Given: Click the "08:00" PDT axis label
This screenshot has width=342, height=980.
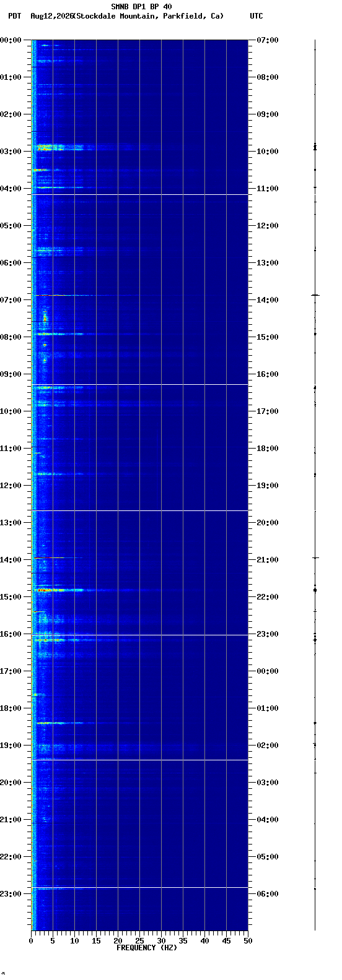Looking at the screenshot, I should click(11, 337).
